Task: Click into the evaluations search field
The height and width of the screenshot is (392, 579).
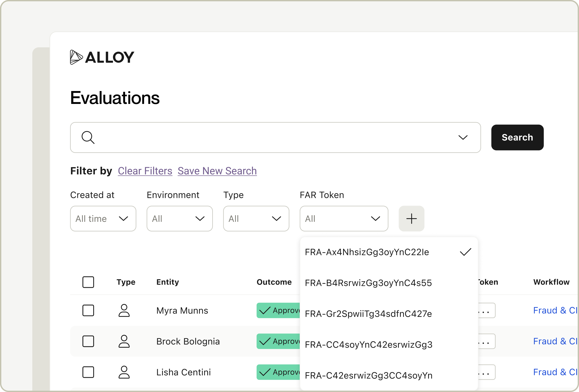Action: (x=275, y=137)
